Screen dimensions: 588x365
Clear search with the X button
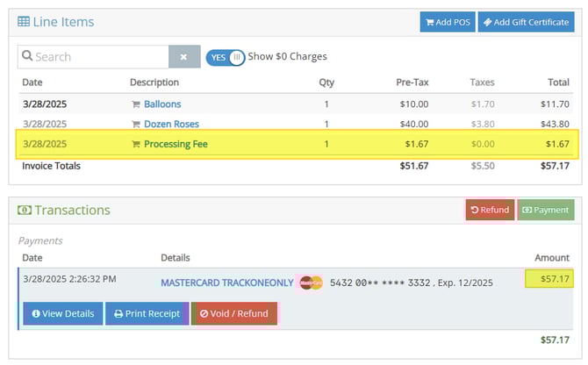(184, 57)
